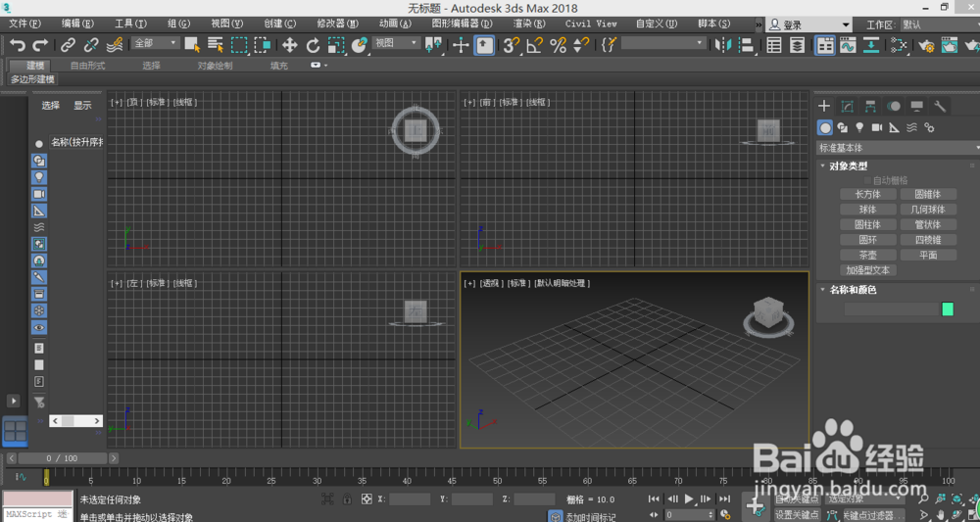Click the object name input field
980x522 pixels.
point(892,309)
